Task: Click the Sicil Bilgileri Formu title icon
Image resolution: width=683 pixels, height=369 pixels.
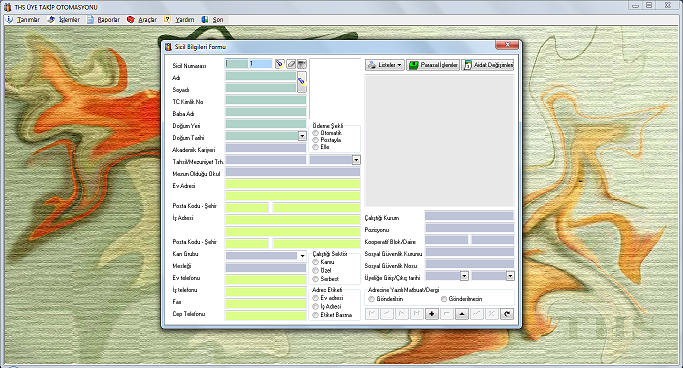Action: (x=169, y=47)
